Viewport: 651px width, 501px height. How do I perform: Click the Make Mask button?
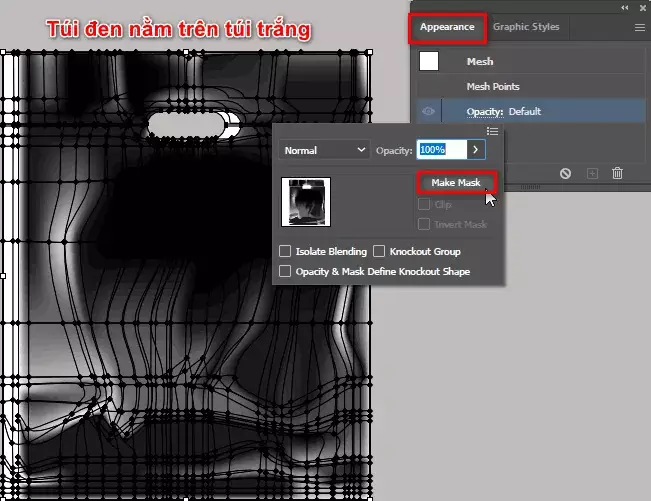point(456,184)
